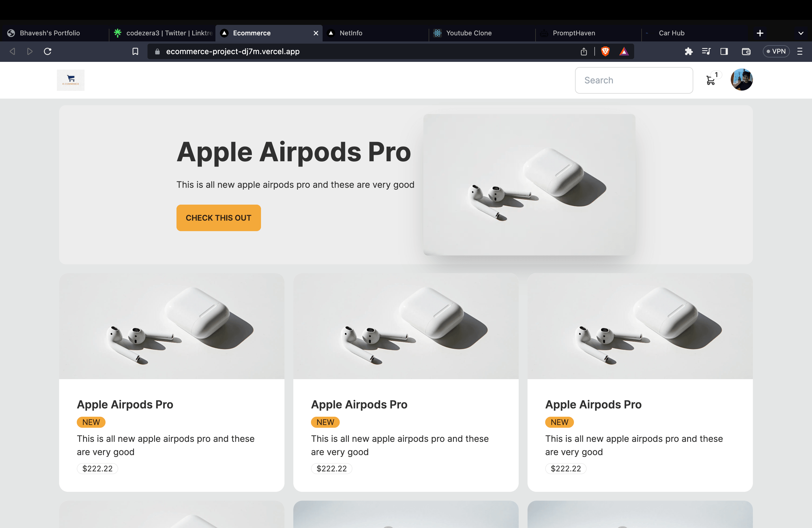
Task: Click the address bar URL
Action: tap(233, 52)
